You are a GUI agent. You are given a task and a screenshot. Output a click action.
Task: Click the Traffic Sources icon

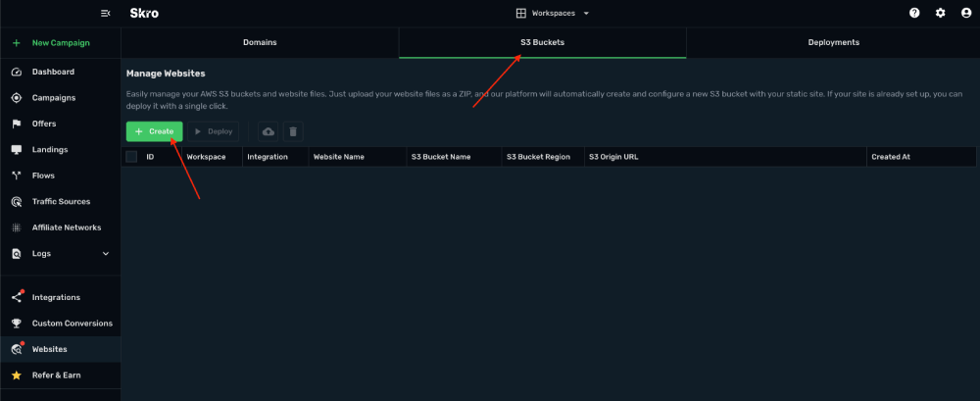(x=17, y=202)
